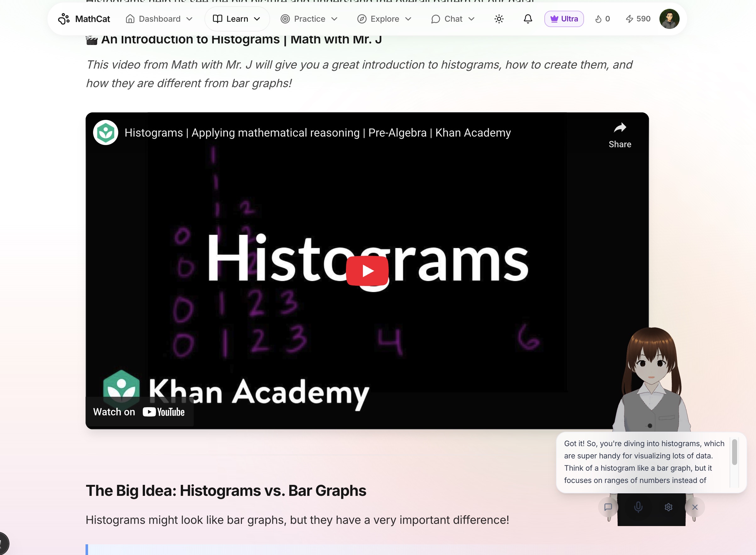The width and height of the screenshot is (756, 555).
Task: Click 'Histograms might look like bar graphs' sentence
Action: coord(297,520)
